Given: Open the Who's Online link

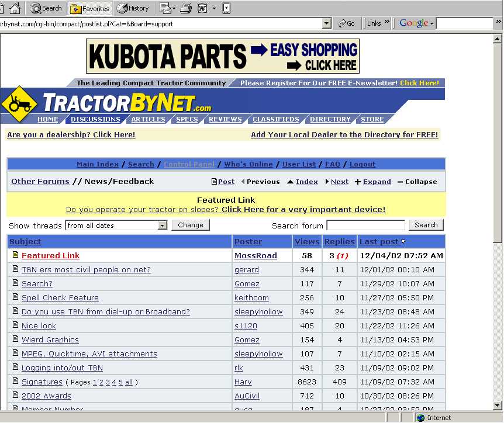Looking at the screenshot, I should [x=248, y=164].
